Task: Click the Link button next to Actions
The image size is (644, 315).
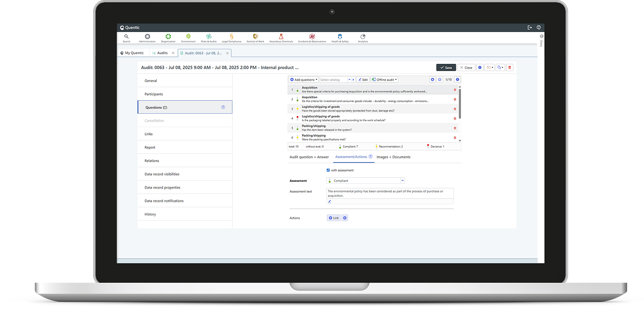Action: coord(333,218)
